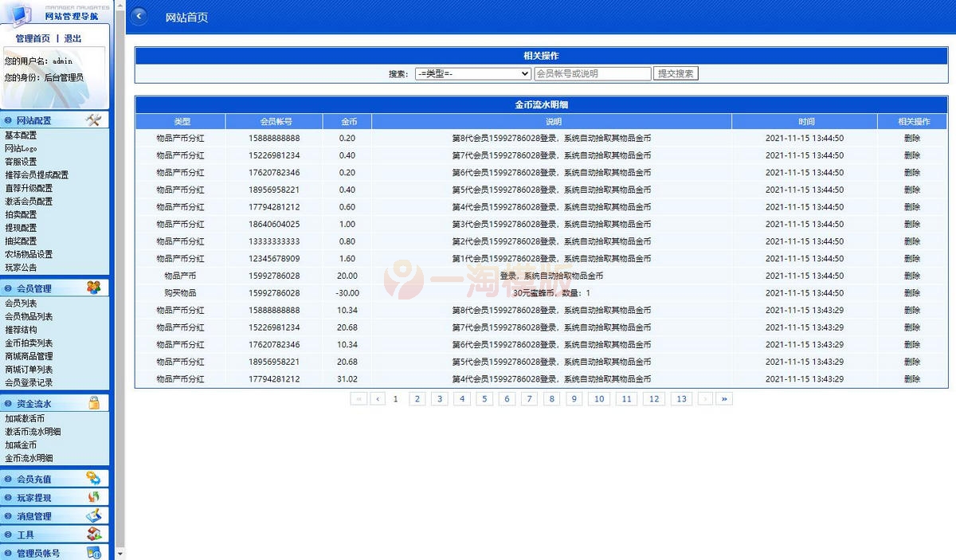The height and width of the screenshot is (560, 956).
Task: Collapse the 资金流水 section header
Action: 55,403
